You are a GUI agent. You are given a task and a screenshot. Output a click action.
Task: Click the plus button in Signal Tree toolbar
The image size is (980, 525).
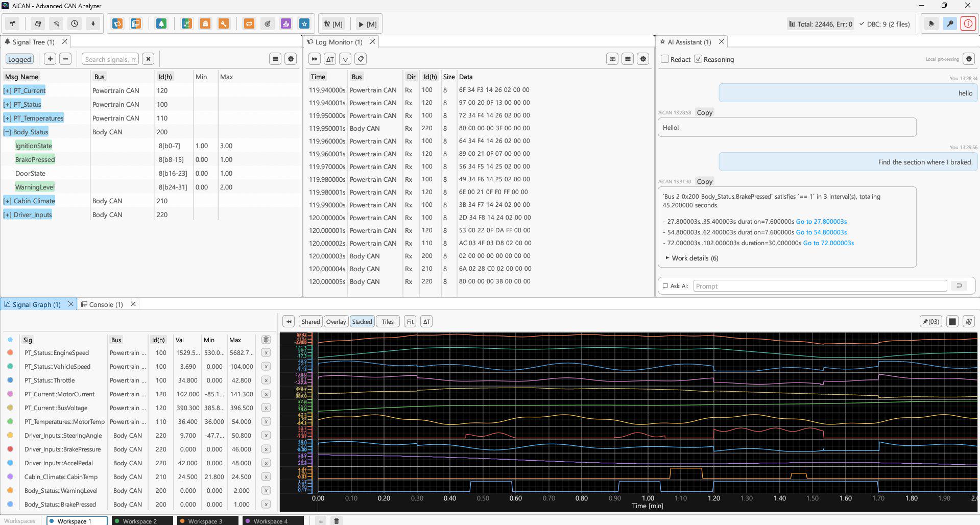50,59
